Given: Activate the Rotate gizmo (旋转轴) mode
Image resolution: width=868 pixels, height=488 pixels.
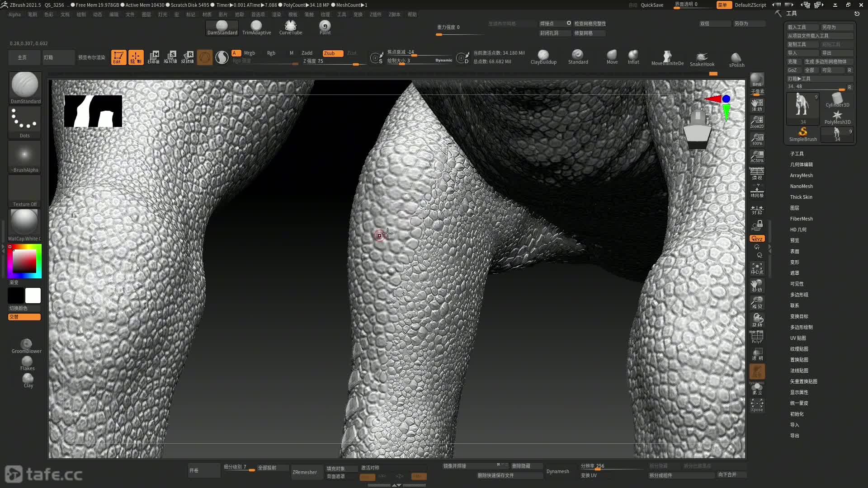Looking at the screenshot, I should pyautogui.click(x=188, y=57).
